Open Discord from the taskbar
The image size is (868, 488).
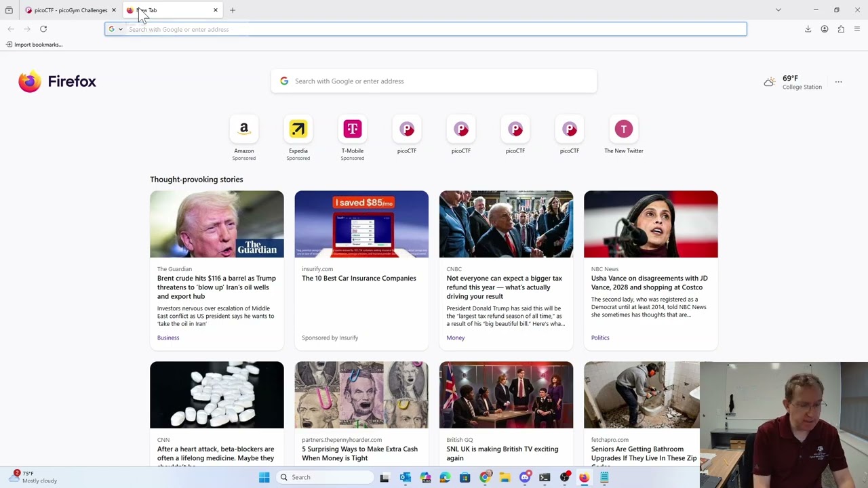(x=525, y=477)
